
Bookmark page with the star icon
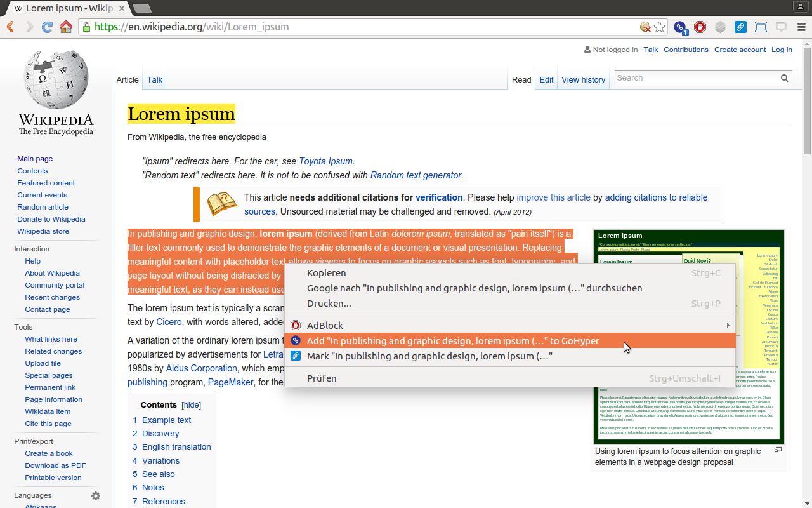point(660,27)
